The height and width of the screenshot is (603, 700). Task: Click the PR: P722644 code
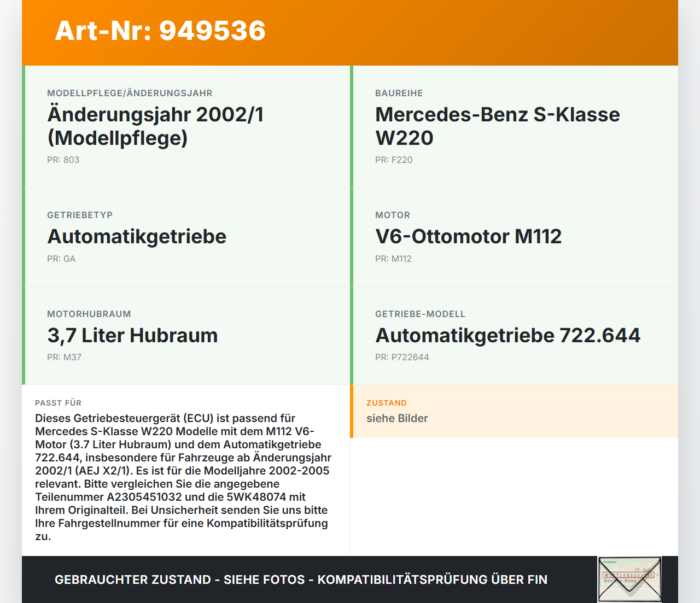pyautogui.click(x=402, y=357)
